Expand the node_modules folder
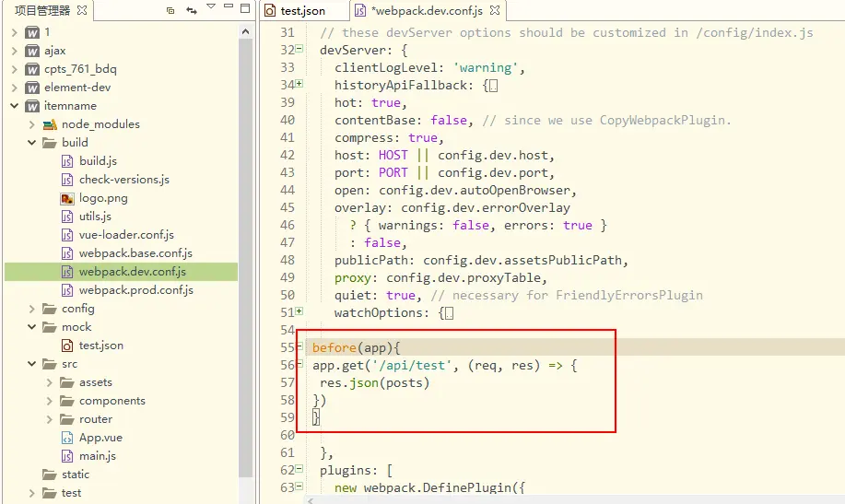Viewport: 845px width, 504px height. coord(32,124)
